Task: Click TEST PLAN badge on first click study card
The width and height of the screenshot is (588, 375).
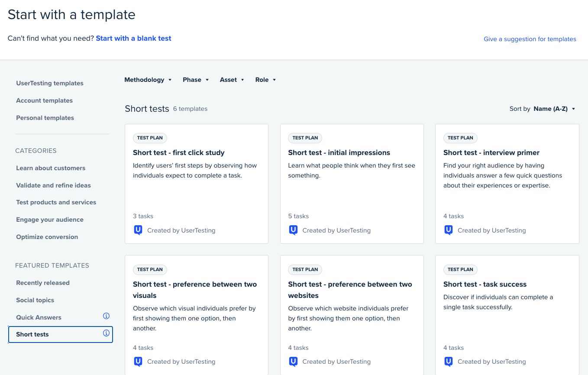Action: [x=150, y=138]
